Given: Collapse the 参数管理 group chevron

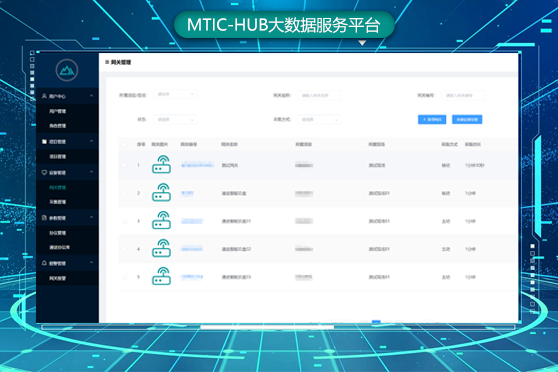Looking at the screenshot, I should coord(91,217).
